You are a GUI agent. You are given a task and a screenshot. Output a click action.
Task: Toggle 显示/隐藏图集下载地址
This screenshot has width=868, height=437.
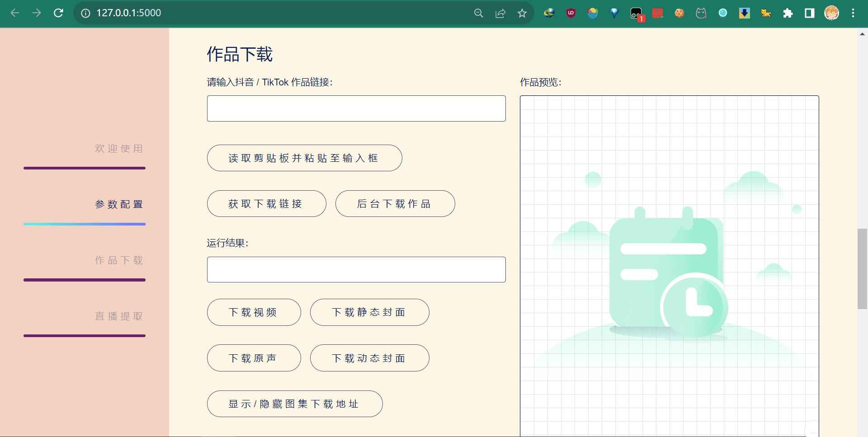pyautogui.click(x=295, y=404)
